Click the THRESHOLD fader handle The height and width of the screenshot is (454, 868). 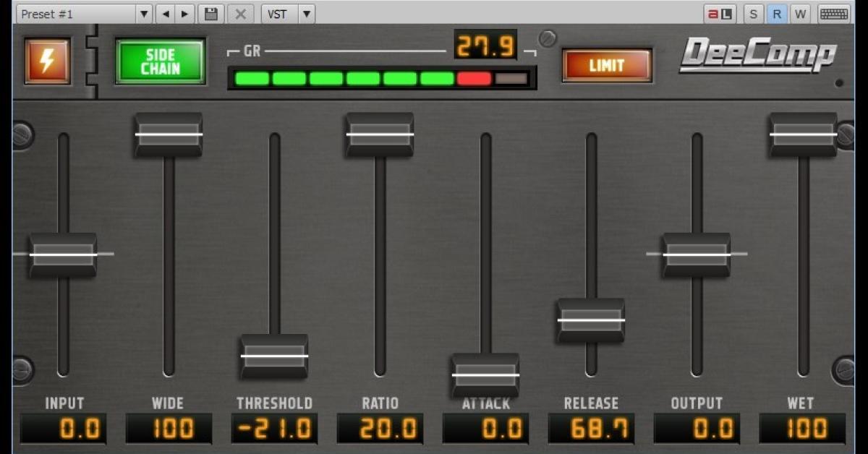point(274,356)
